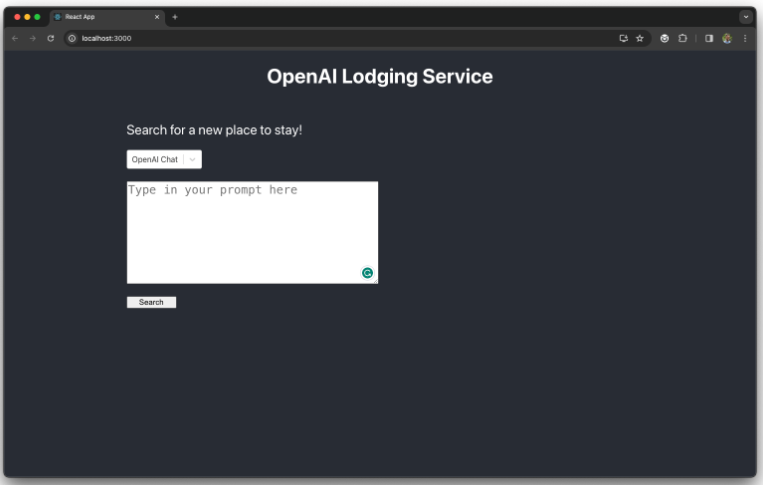Bookmark this page with the star icon
This screenshot has height=485, width=763.
[x=640, y=38]
